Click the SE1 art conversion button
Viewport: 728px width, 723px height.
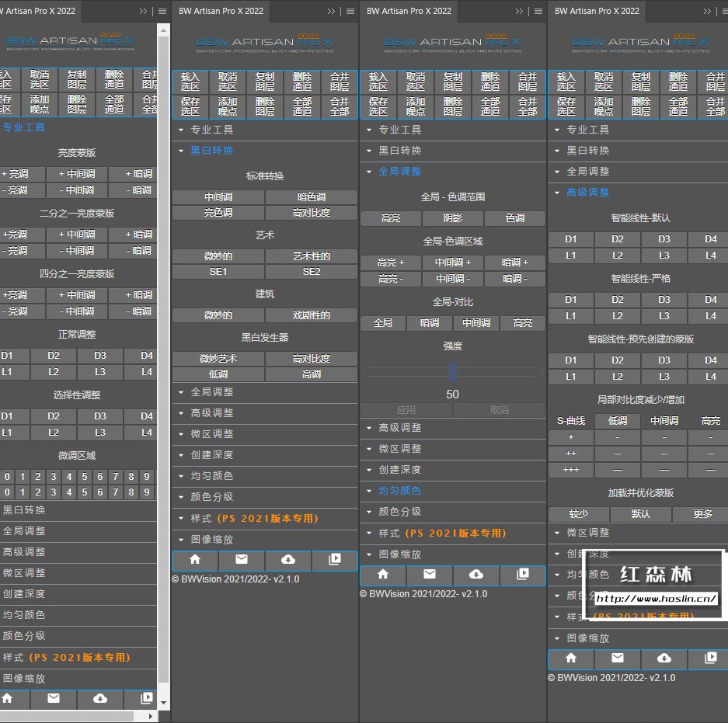point(218,272)
